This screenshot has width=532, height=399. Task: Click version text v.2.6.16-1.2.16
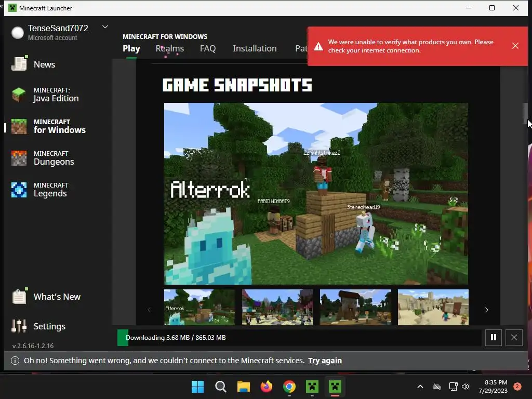pyautogui.click(x=33, y=345)
